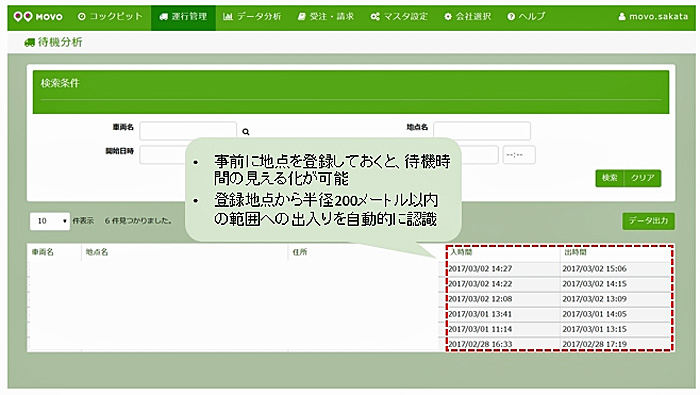The height and width of the screenshot is (395, 700).
Task: Open the 運行管理 menu
Action: (183, 17)
